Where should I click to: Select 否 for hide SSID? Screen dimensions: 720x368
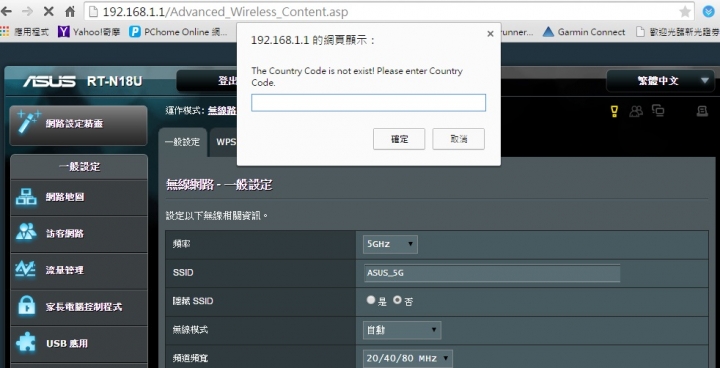397,300
